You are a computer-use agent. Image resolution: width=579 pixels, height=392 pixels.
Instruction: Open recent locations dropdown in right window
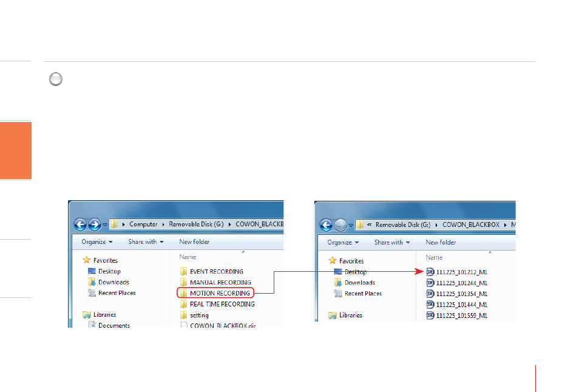[351, 225]
